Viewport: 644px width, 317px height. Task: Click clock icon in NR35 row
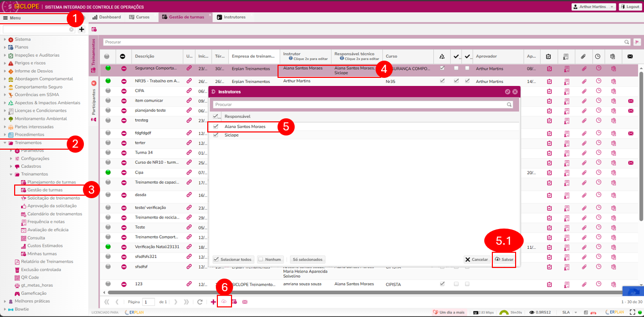click(x=598, y=81)
